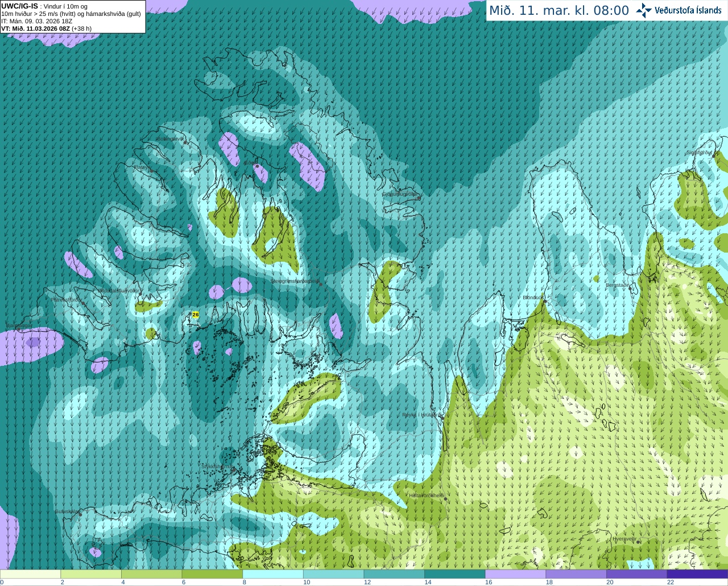Click the yellow 26 gust marker
Screen dimensions: 728x586
[196, 315]
